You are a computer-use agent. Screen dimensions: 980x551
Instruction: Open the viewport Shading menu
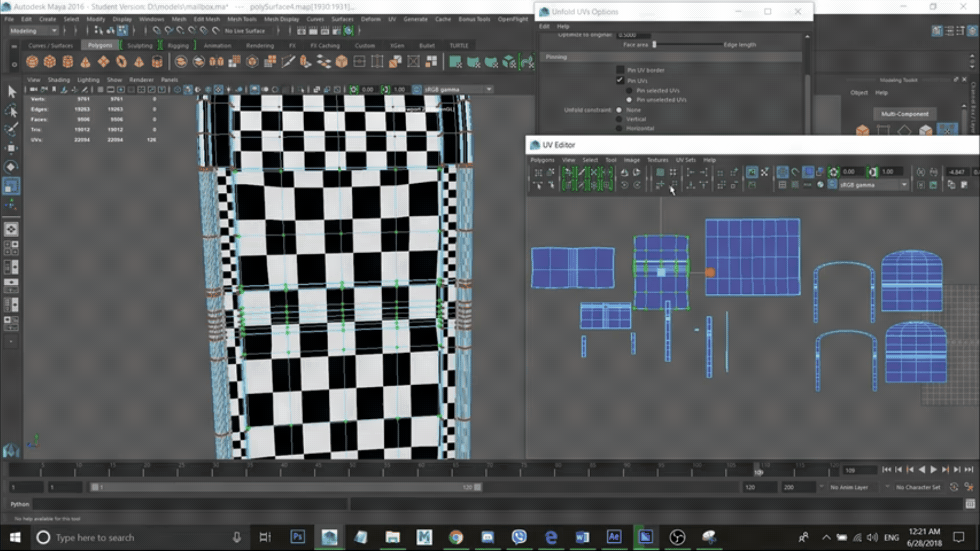(59, 80)
